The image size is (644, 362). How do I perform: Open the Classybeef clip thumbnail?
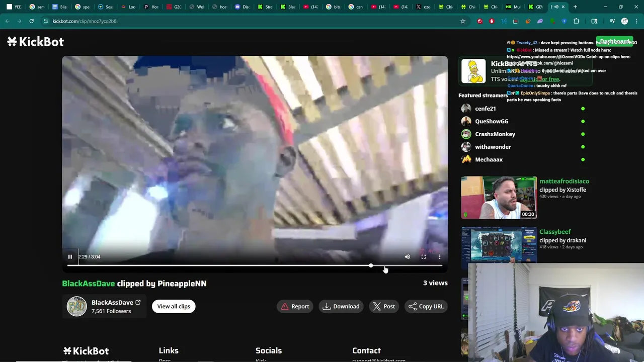pyautogui.click(x=499, y=245)
